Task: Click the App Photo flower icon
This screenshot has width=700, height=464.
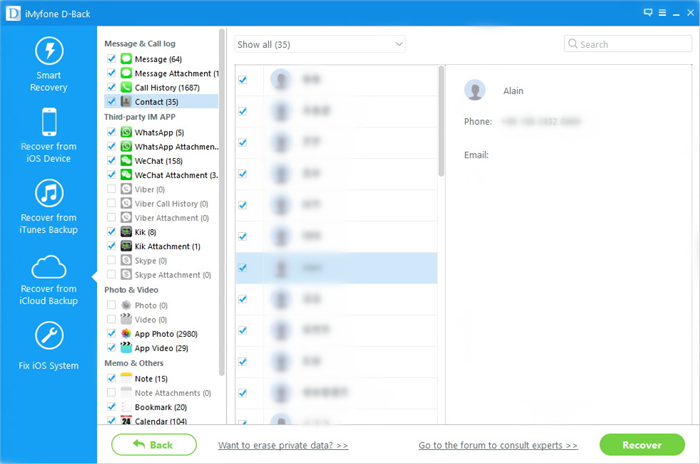Action: point(126,334)
